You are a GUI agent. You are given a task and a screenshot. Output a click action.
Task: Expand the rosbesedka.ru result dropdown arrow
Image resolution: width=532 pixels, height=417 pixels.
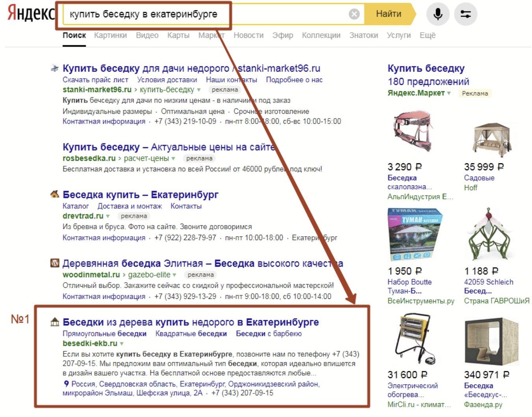tap(173, 159)
